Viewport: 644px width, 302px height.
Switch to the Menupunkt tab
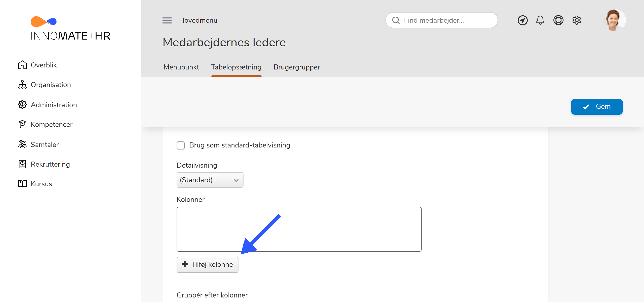(181, 67)
